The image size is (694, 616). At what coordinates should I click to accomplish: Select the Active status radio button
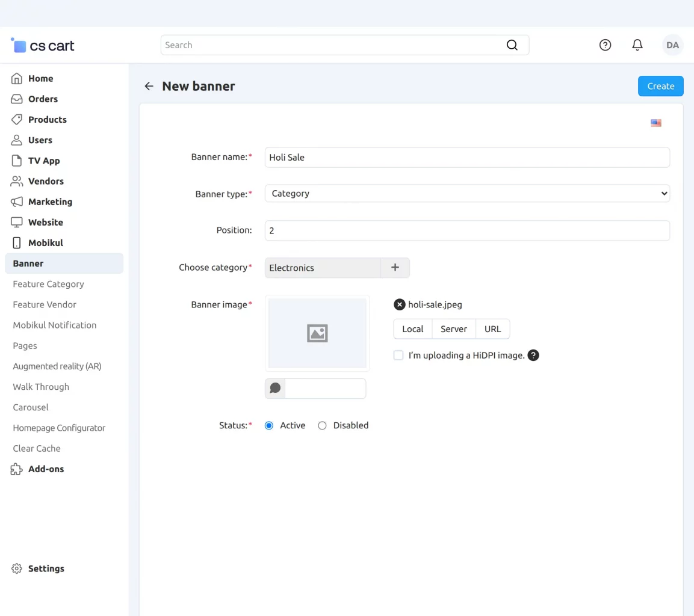[269, 425]
